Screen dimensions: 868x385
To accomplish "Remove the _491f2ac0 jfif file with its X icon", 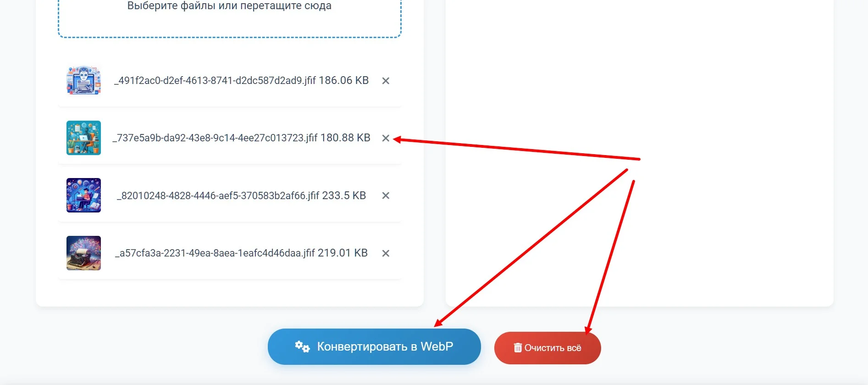I will pyautogui.click(x=386, y=81).
